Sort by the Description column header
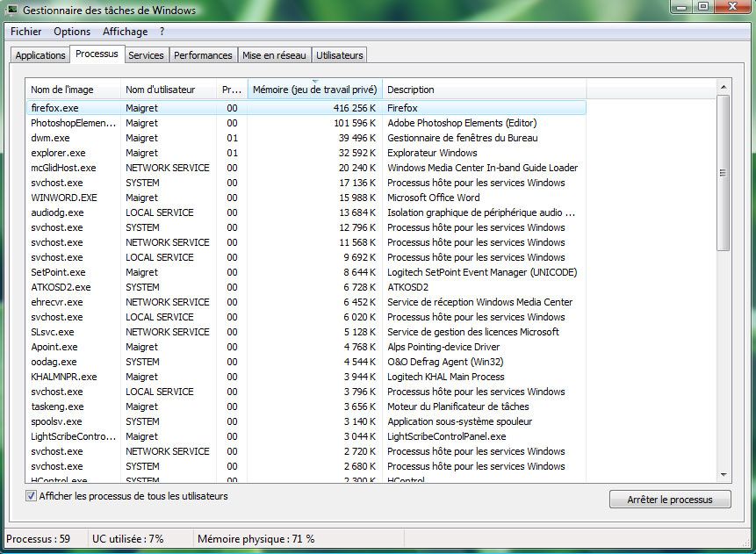Viewport: 756px width, 554px height. (x=485, y=90)
